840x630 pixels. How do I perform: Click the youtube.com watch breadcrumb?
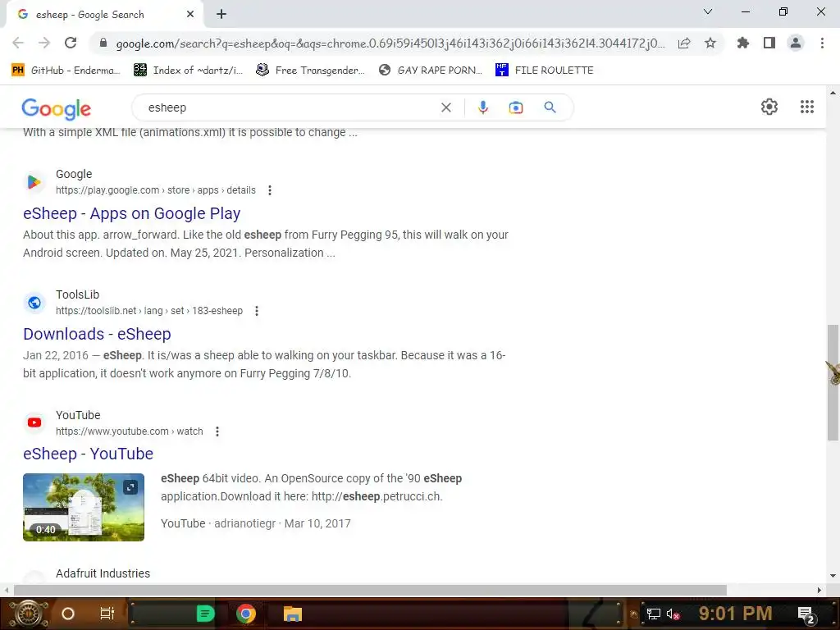click(x=129, y=431)
